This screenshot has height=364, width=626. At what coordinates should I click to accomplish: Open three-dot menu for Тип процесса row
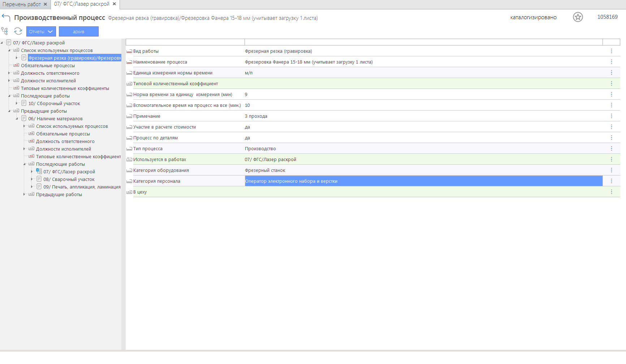(x=611, y=149)
